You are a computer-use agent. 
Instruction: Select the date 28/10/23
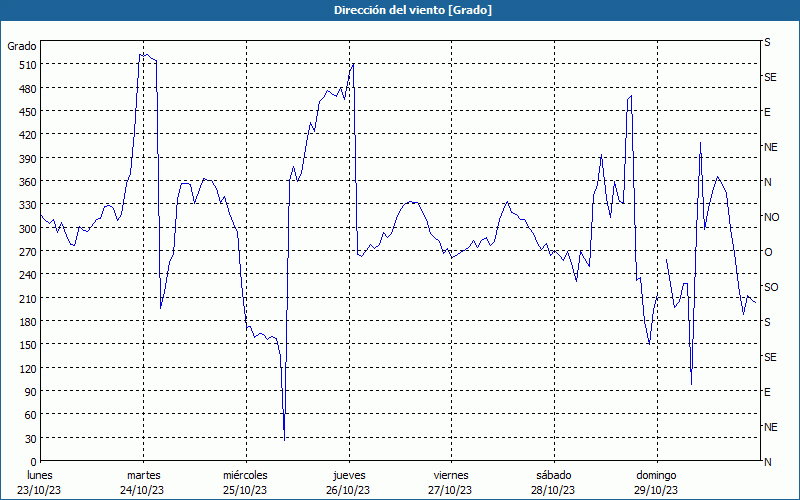pyautogui.click(x=553, y=490)
